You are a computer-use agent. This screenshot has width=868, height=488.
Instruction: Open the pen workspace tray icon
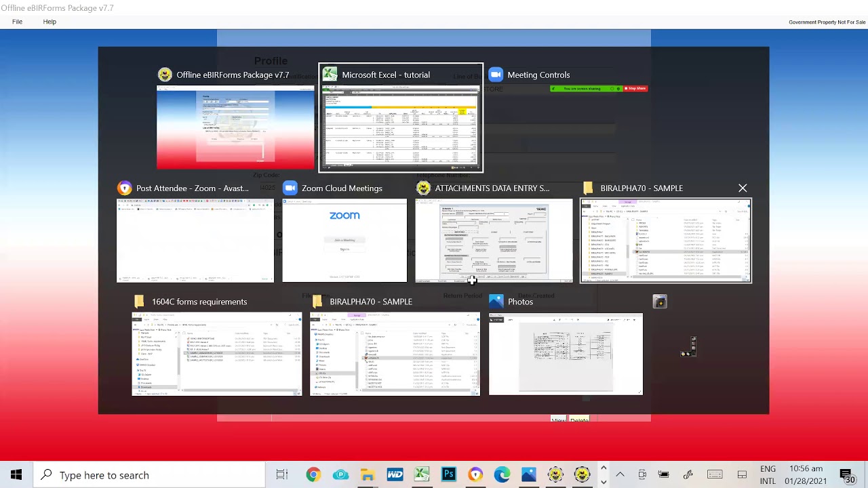(x=688, y=475)
